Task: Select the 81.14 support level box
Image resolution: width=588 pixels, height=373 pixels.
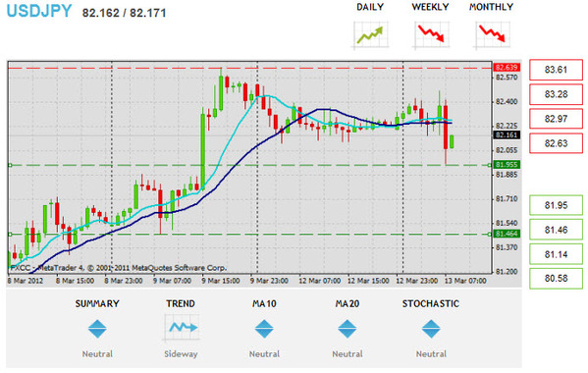Action: tap(557, 254)
